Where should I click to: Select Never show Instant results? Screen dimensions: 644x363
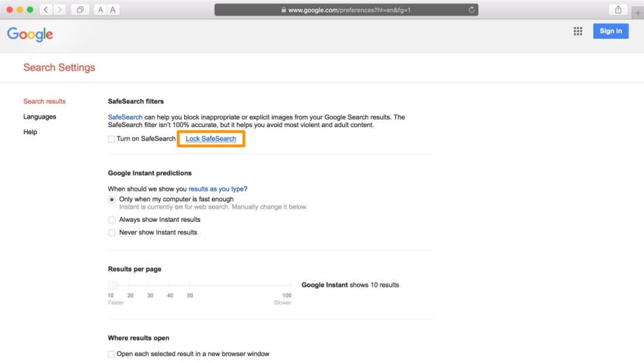[112, 233]
